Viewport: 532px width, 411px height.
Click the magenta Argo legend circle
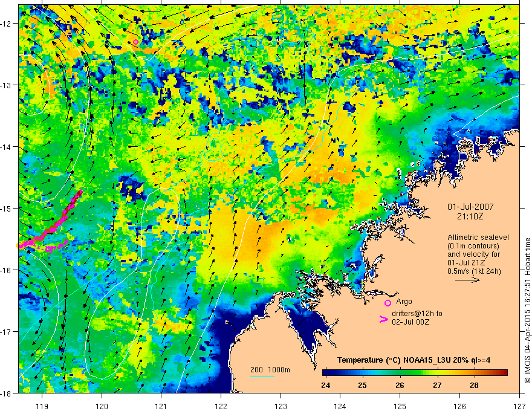coord(388,303)
